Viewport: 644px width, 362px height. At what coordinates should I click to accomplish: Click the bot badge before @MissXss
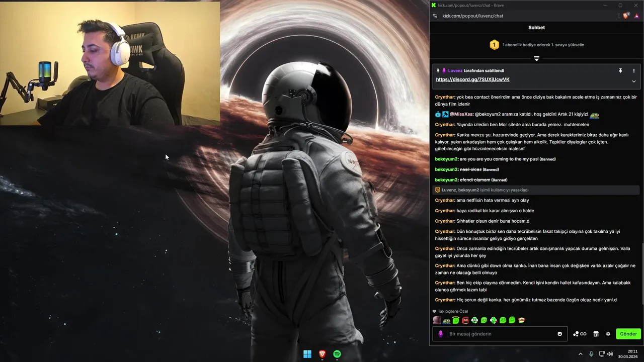point(438,115)
